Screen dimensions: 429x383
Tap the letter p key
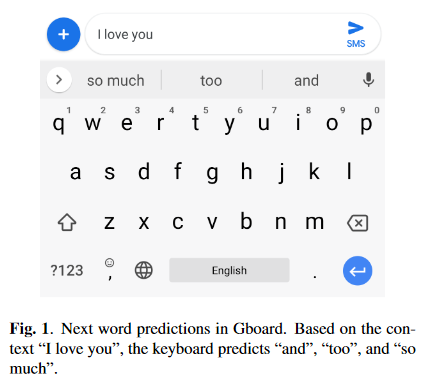366,124
